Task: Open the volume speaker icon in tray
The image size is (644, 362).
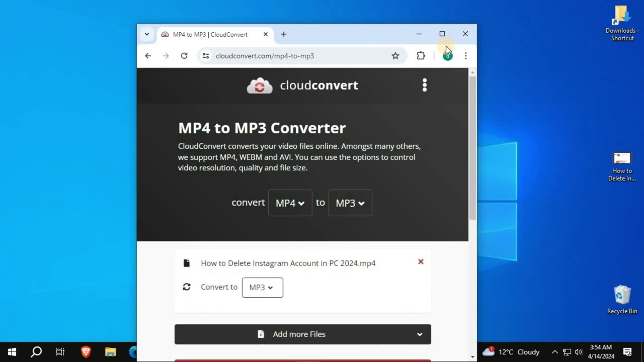Action: (x=578, y=352)
